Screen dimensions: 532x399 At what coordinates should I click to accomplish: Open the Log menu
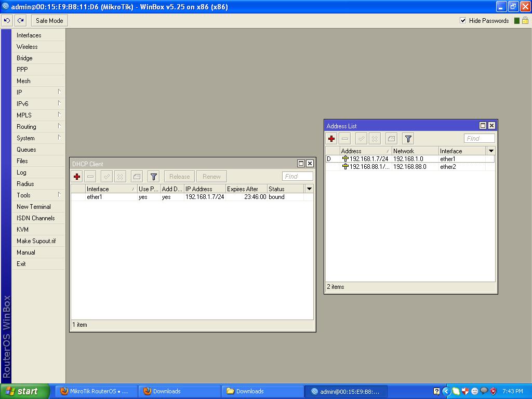point(38,172)
